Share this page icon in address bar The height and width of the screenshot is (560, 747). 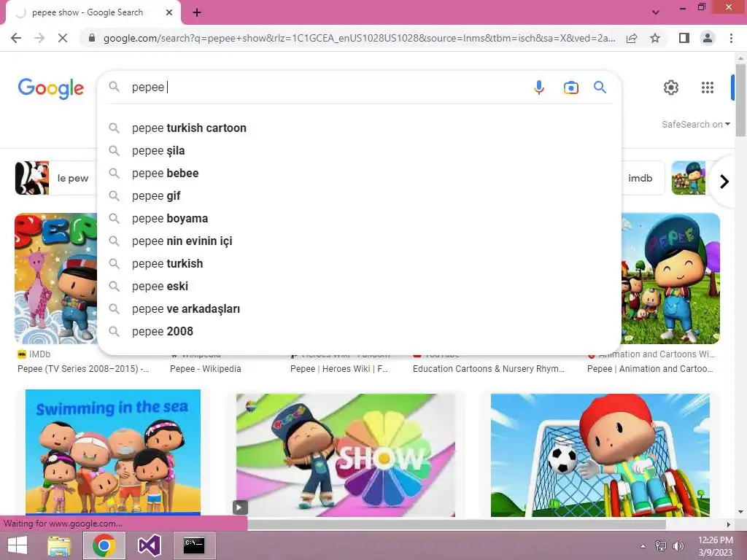pyautogui.click(x=632, y=38)
